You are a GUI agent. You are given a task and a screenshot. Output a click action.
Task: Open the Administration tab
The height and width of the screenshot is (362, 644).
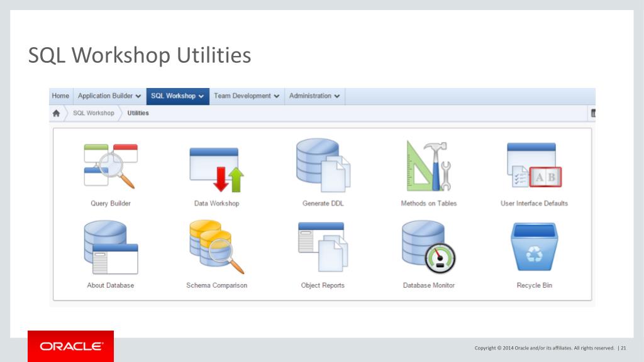[x=314, y=96]
